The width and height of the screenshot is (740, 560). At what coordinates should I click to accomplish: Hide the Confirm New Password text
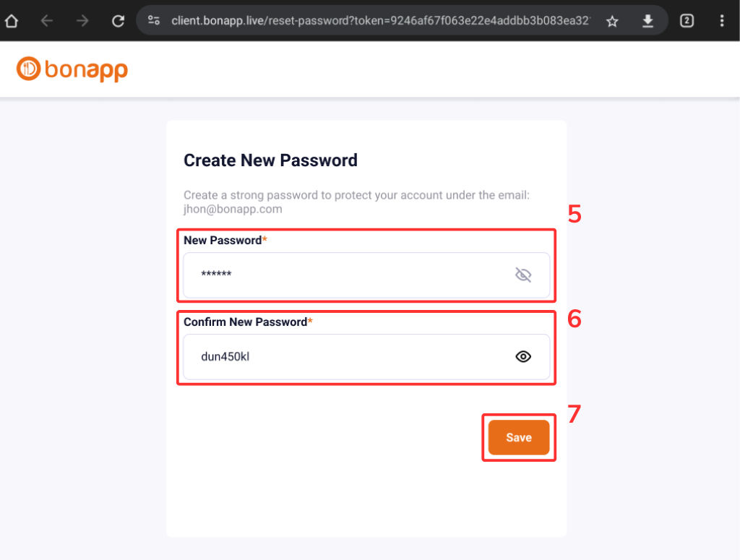[523, 356]
